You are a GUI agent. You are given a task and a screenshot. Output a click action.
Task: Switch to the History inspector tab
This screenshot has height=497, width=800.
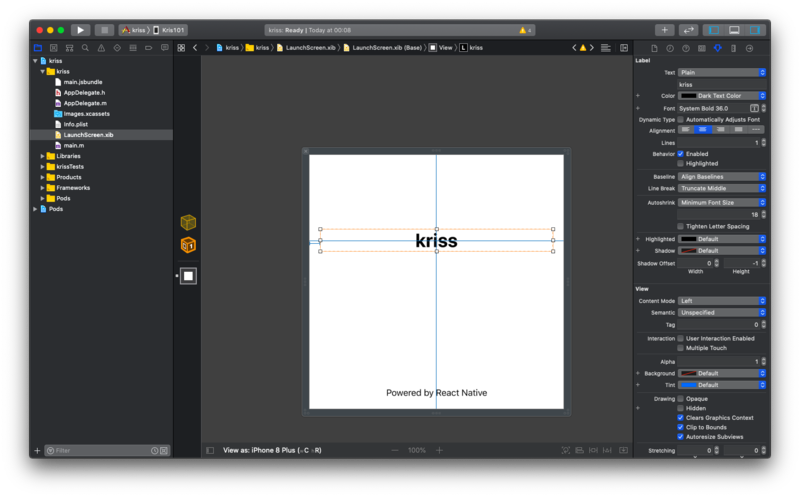670,48
